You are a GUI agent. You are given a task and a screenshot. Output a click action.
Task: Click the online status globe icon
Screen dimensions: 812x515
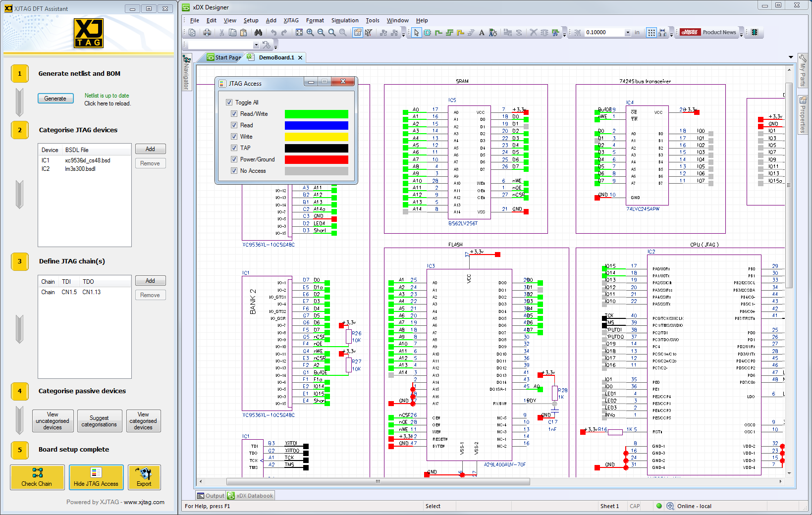point(670,506)
